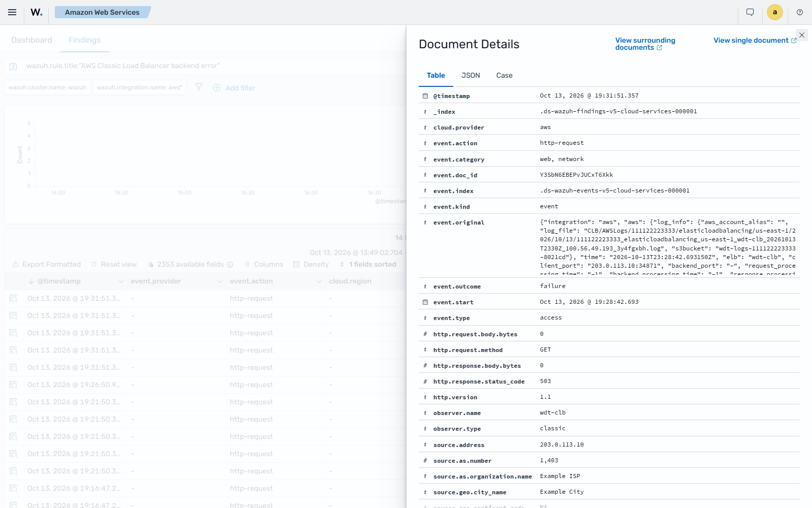
Task: Open the help icon in header
Action: point(800,12)
